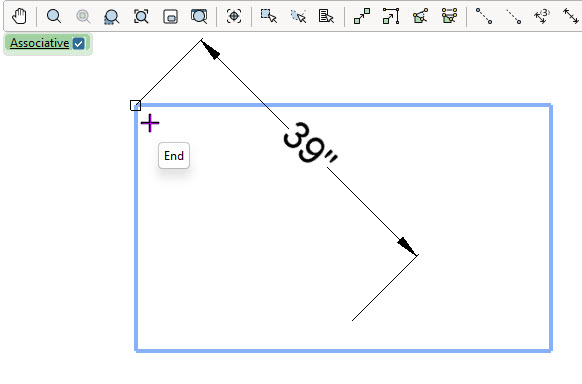The image size is (582, 384).
Task: Click the stretch squares with frame icon
Action: (391, 16)
